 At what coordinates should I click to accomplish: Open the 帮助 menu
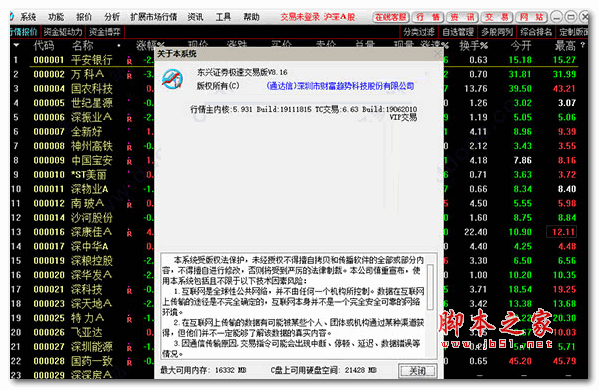pos(251,17)
